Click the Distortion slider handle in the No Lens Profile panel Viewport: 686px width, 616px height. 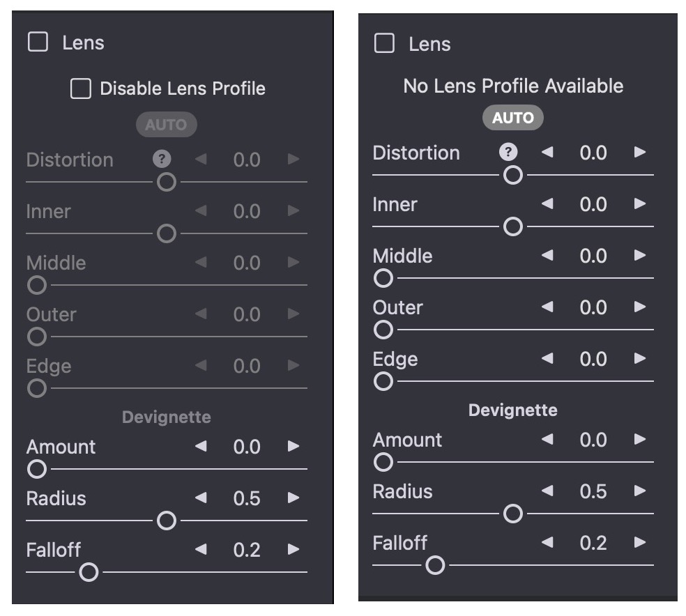(513, 175)
